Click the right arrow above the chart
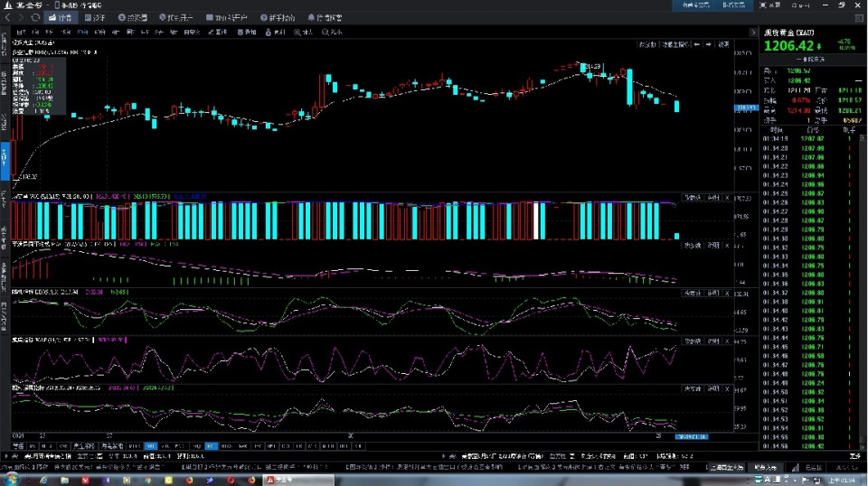Screen dimensions: 868x486 [709, 43]
